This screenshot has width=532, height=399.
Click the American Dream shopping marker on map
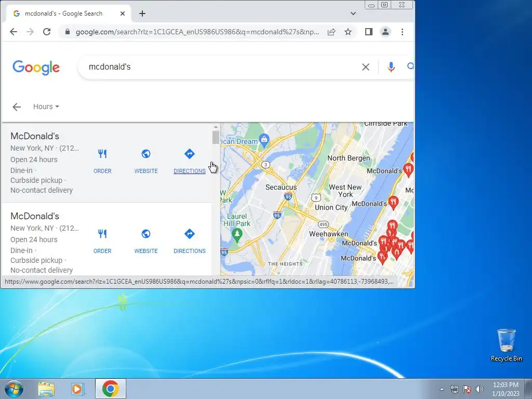[264, 140]
